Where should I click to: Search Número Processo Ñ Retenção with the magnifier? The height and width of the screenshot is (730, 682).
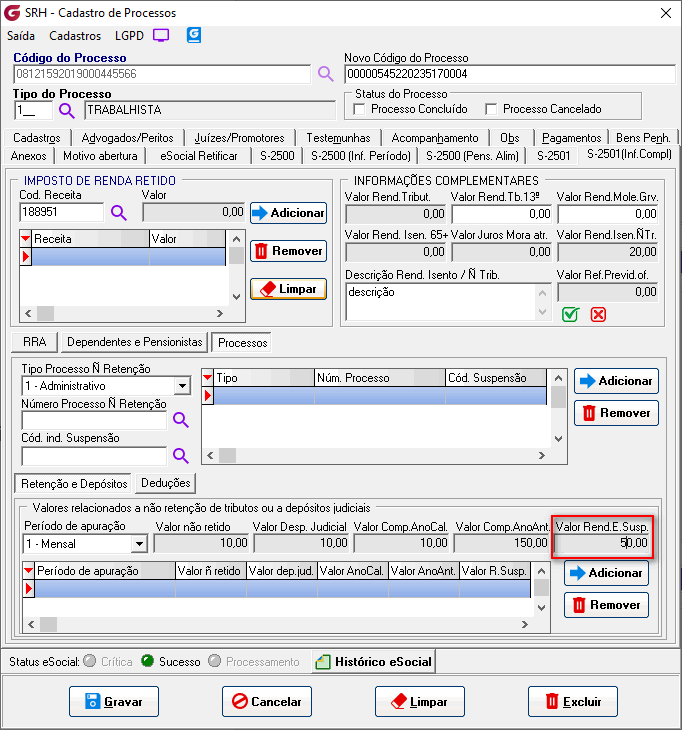point(181,420)
